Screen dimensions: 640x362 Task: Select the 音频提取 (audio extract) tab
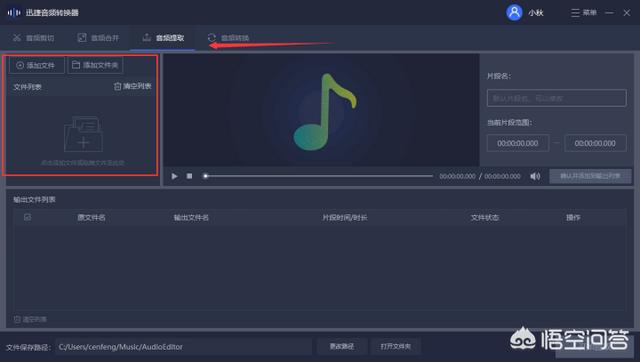pyautogui.click(x=163, y=38)
